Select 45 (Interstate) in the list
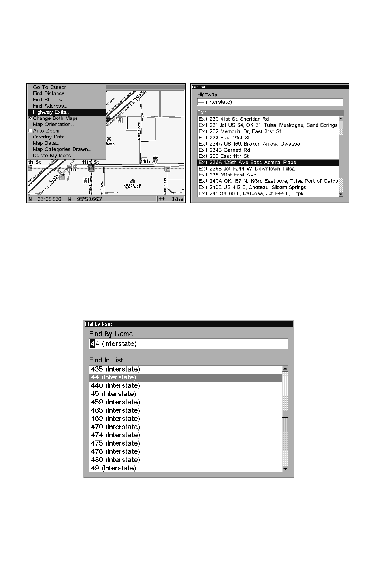377x588 pixels. coord(186,394)
